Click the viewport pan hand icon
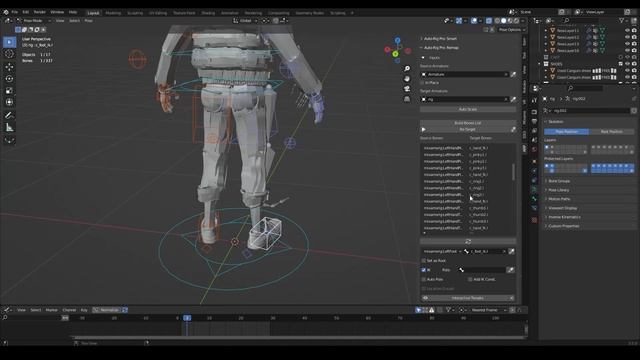Image resolution: width=640 pixels, height=360 pixels. (407, 78)
